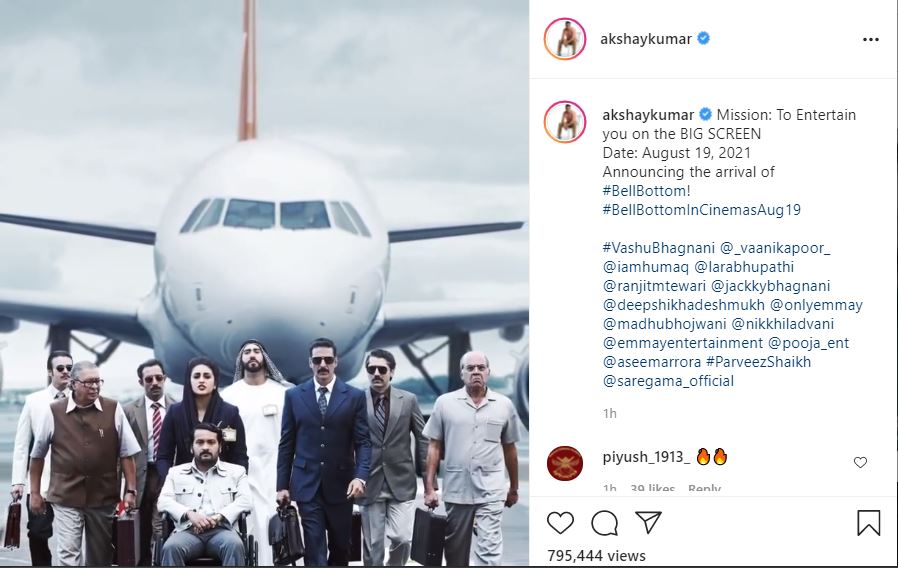
Task: Visit @larabhupathi profile mention
Action: point(744,267)
